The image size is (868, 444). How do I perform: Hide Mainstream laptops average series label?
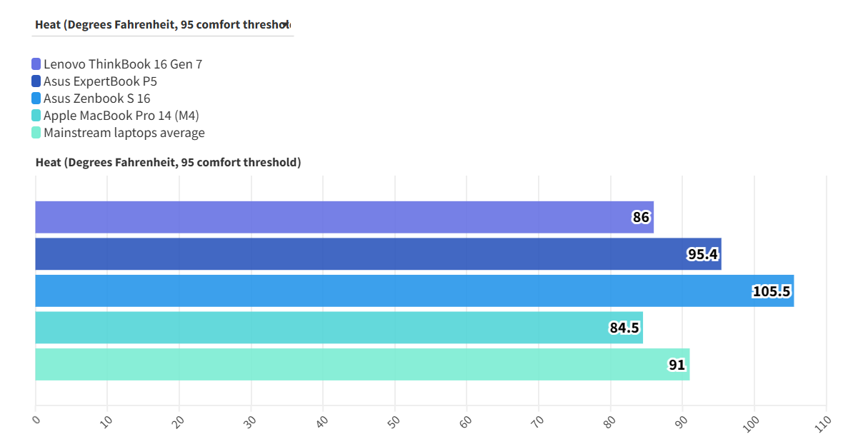click(124, 133)
